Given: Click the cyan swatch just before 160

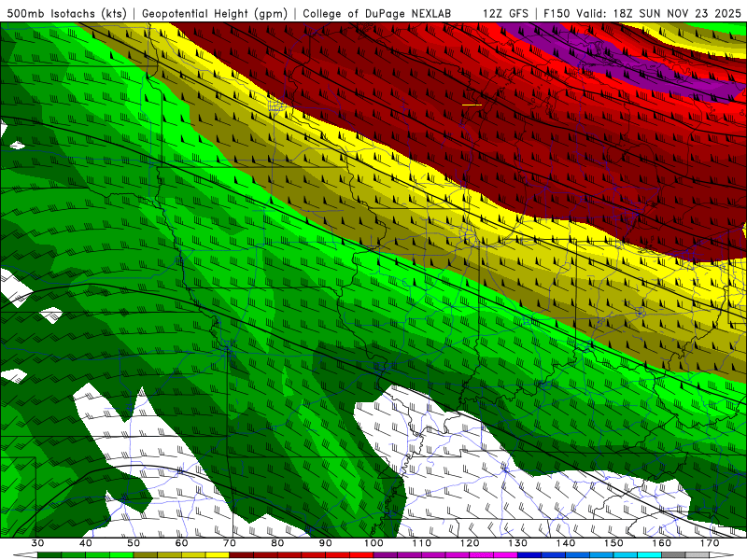Looking at the screenshot, I should coord(650,555).
